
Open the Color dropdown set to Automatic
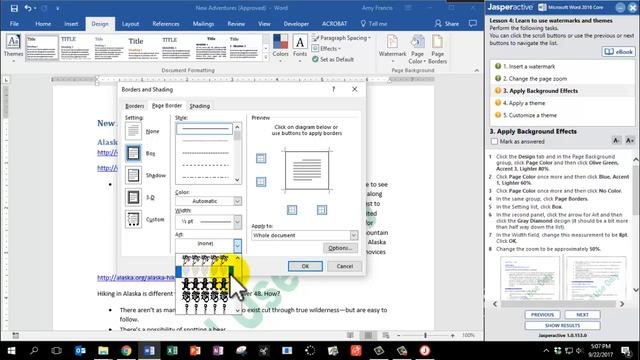[237, 201]
